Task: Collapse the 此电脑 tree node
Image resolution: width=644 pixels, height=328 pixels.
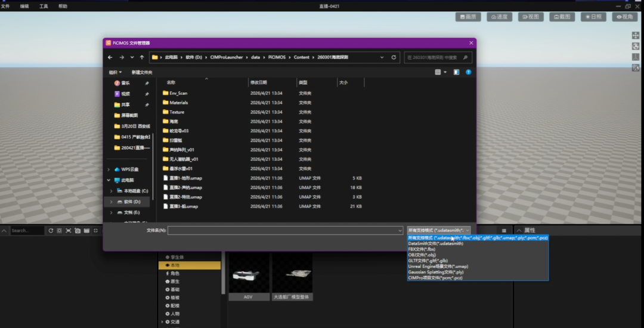Action: tap(109, 180)
